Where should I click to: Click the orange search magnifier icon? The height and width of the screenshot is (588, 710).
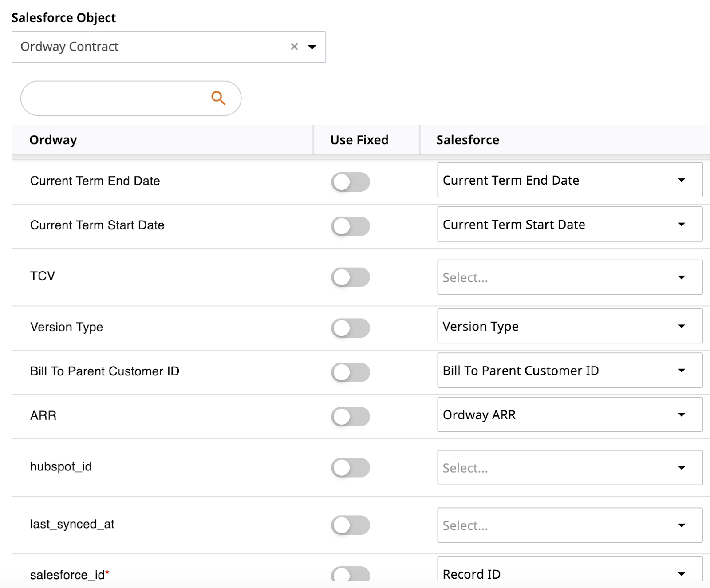coord(218,98)
